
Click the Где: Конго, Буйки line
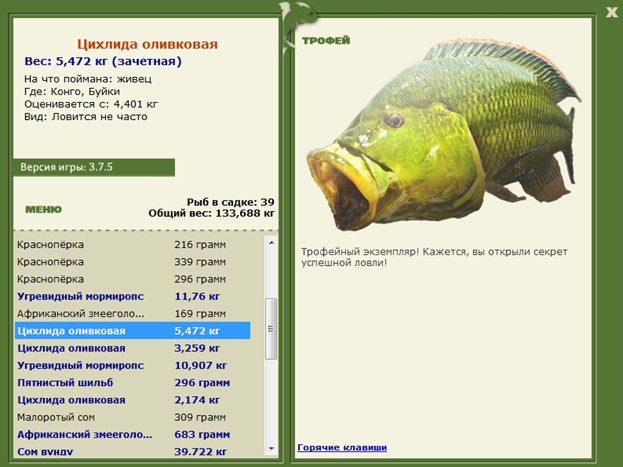point(72,92)
